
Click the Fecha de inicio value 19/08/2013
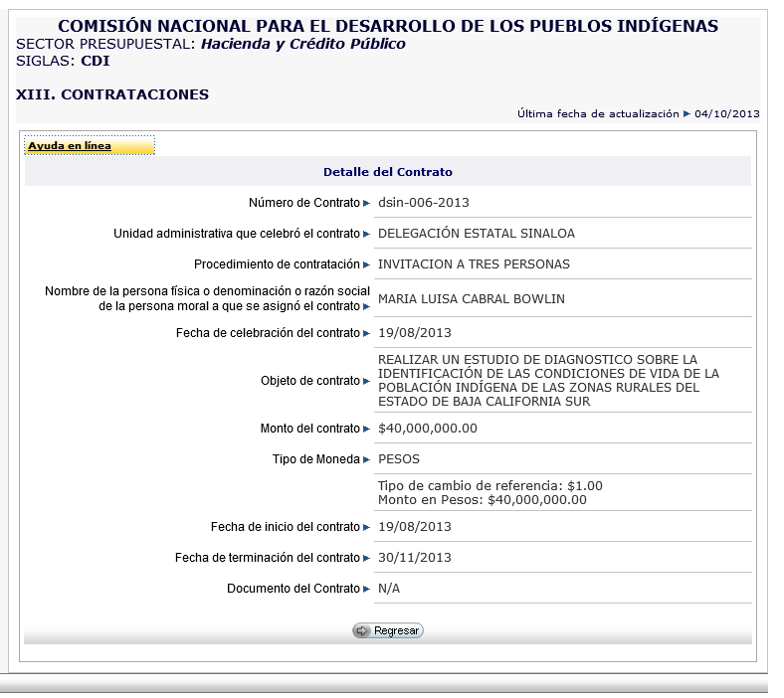pyautogui.click(x=415, y=527)
